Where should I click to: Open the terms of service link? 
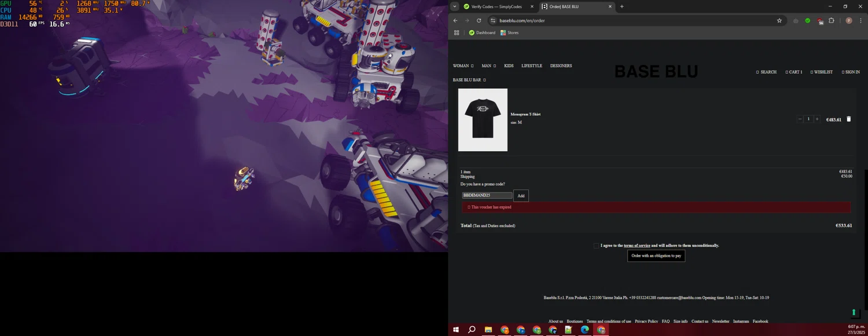click(x=637, y=246)
